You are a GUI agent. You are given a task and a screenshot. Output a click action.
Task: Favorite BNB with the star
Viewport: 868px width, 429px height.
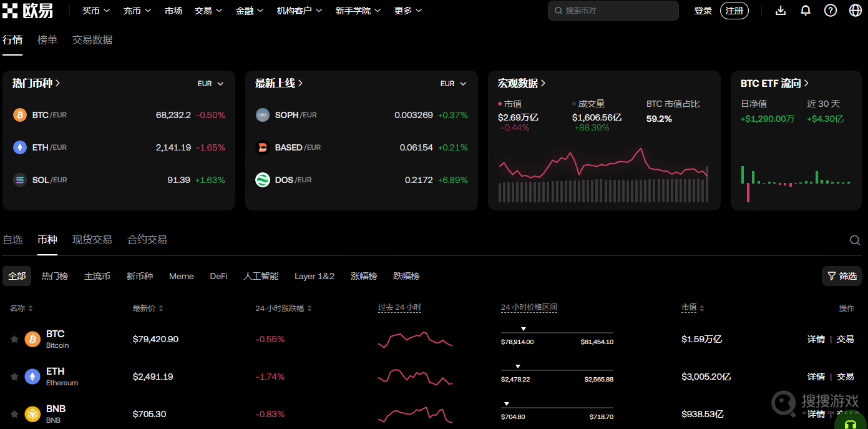pyautogui.click(x=14, y=414)
